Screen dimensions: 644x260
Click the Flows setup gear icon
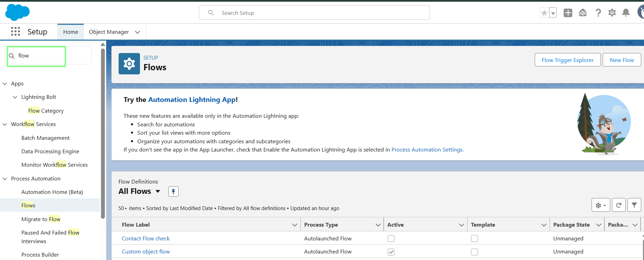(x=129, y=64)
